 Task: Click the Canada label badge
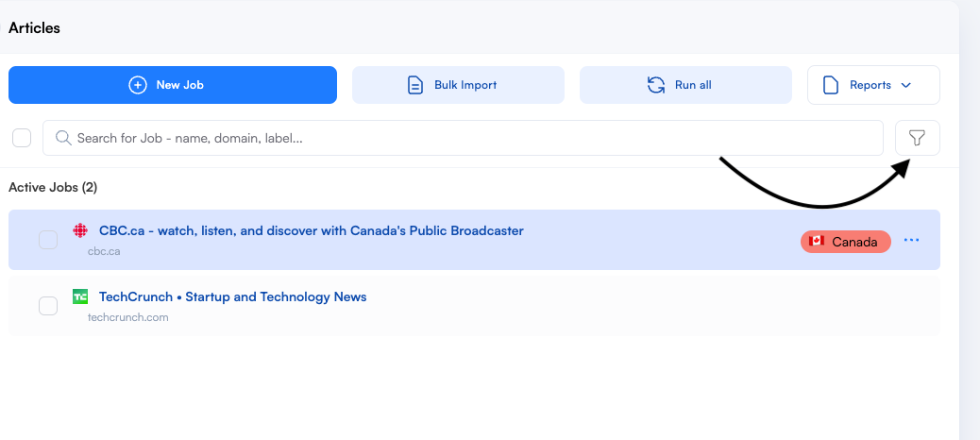coord(846,242)
